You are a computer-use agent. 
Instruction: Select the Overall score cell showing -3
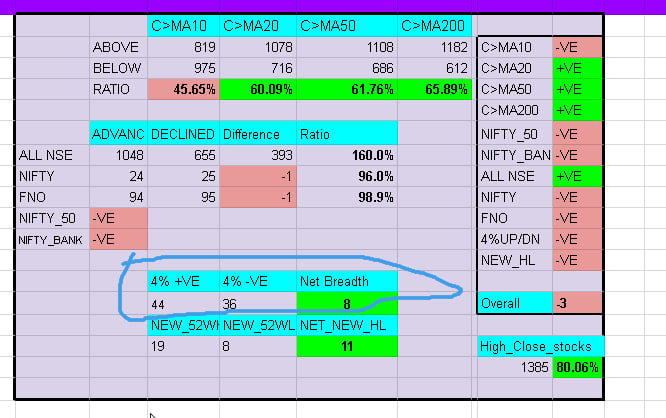577,303
